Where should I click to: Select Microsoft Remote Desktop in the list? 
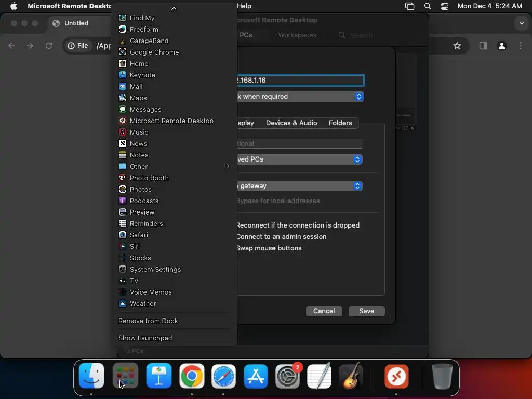coord(174,121)
